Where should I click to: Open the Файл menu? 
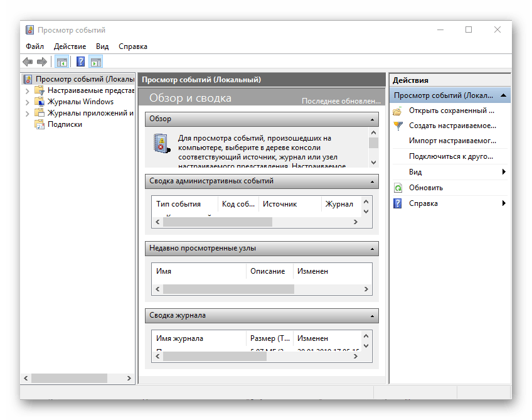(x=35, y=46)
